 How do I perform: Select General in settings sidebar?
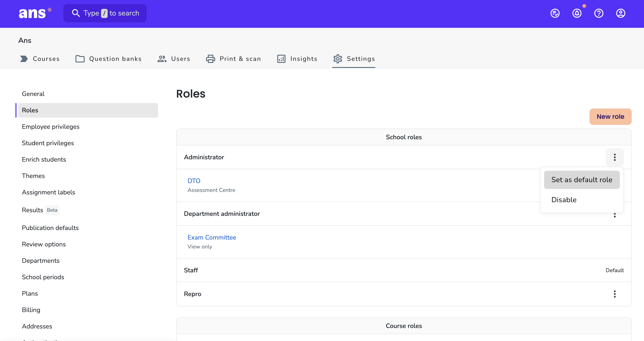pyautogui.click(x=88, y=94)
